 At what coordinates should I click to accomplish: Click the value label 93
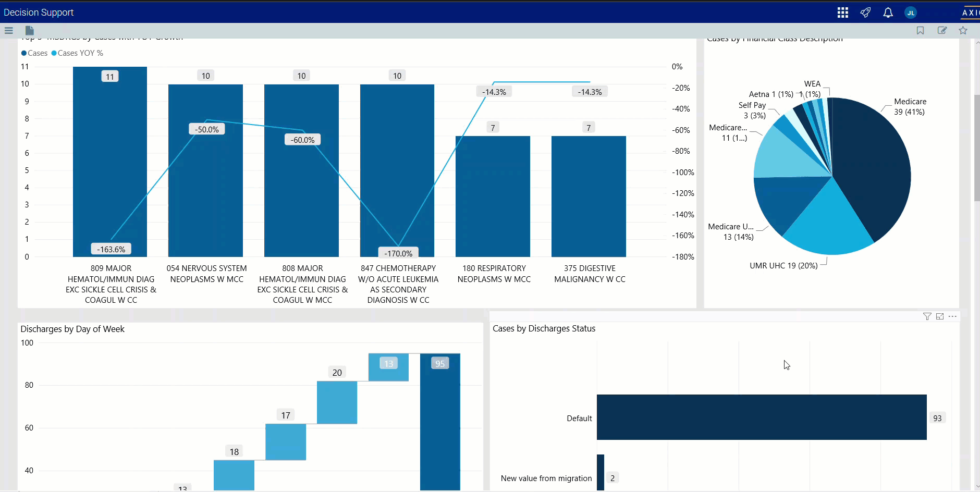937,418
